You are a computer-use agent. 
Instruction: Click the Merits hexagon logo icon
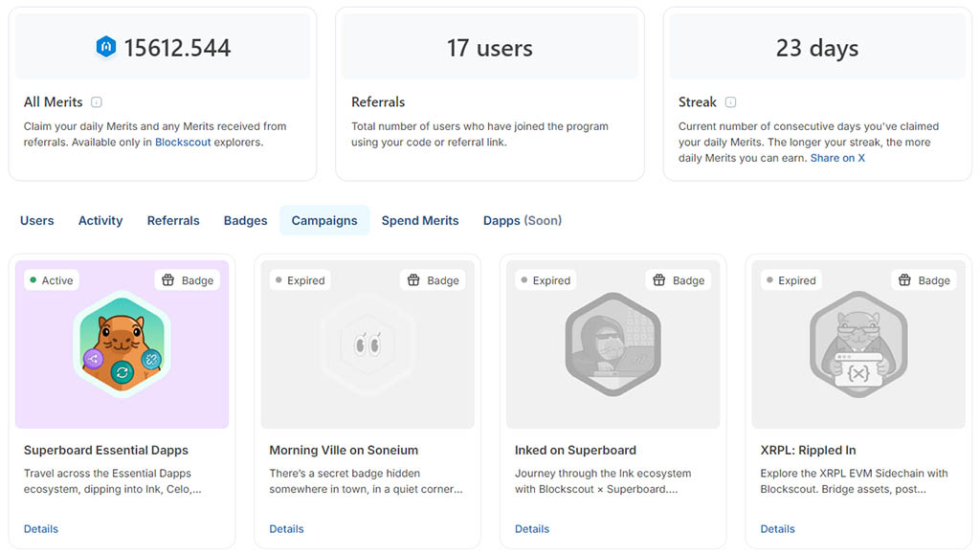coord(106,48)
